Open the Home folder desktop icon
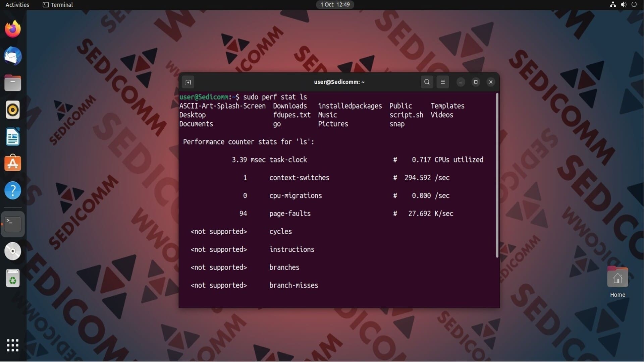 pos(618,282)
